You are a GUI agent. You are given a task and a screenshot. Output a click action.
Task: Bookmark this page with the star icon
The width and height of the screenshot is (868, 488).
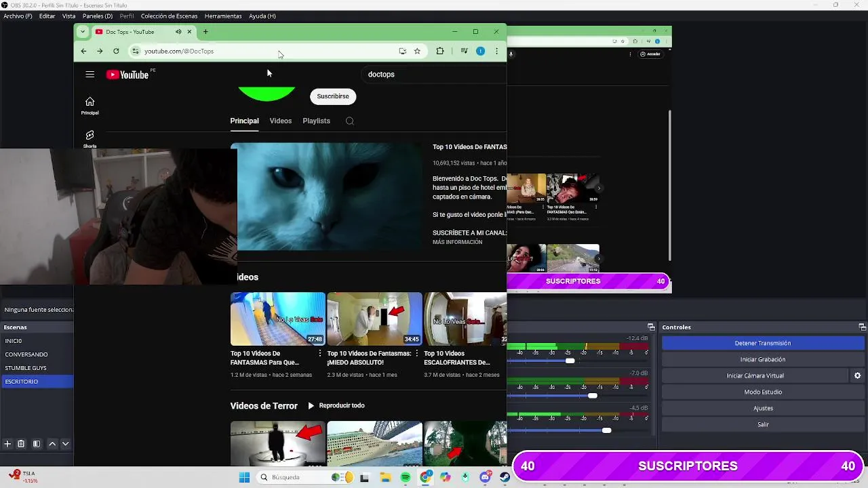(x=417, y=51)
